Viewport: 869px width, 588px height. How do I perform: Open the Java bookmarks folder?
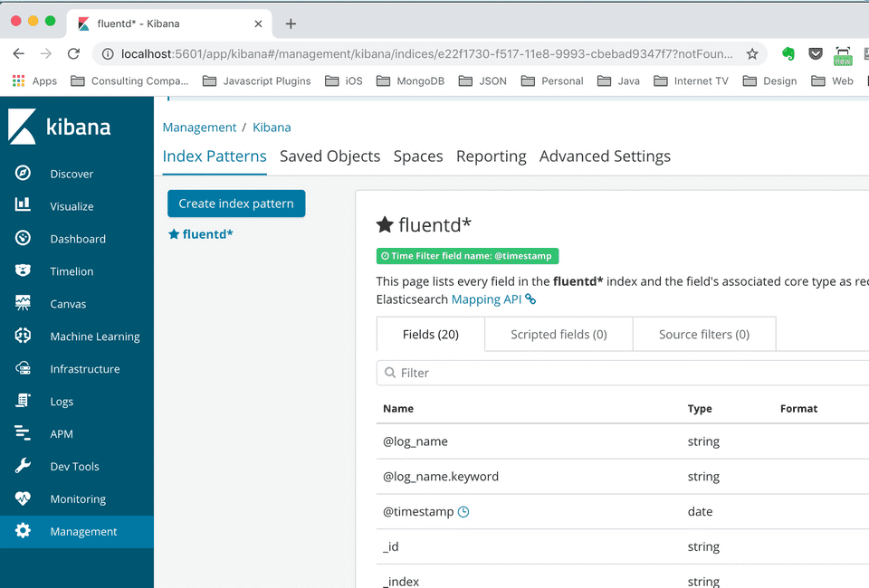click(x=618, y=81)
